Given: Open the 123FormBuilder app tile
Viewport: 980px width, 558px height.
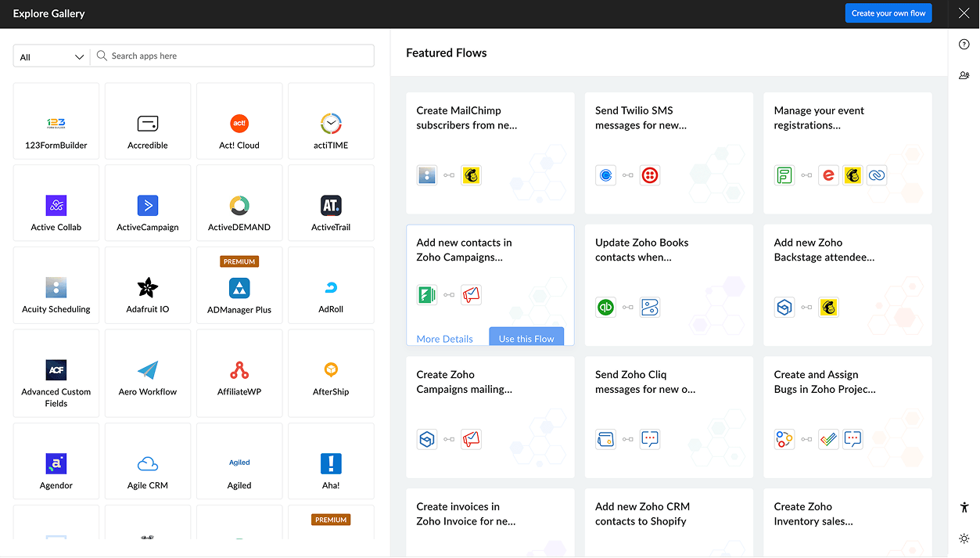Looking at the screenshot, I should 56,121.
